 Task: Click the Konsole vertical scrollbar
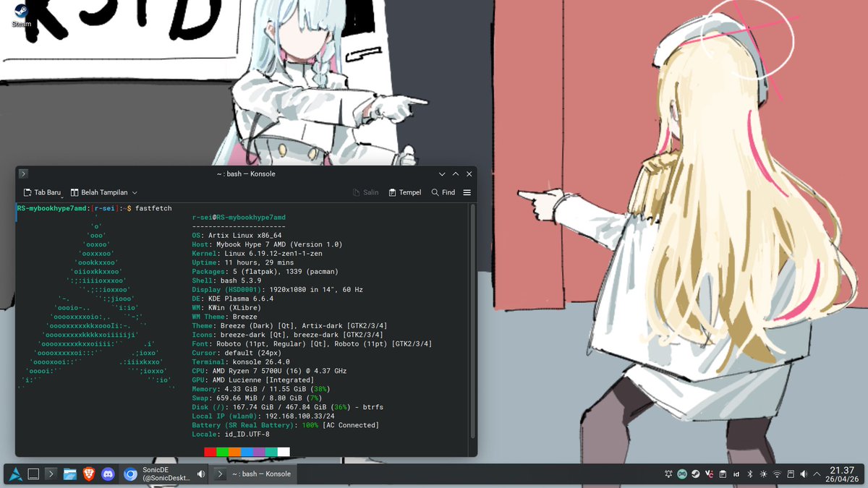(473, 321)
